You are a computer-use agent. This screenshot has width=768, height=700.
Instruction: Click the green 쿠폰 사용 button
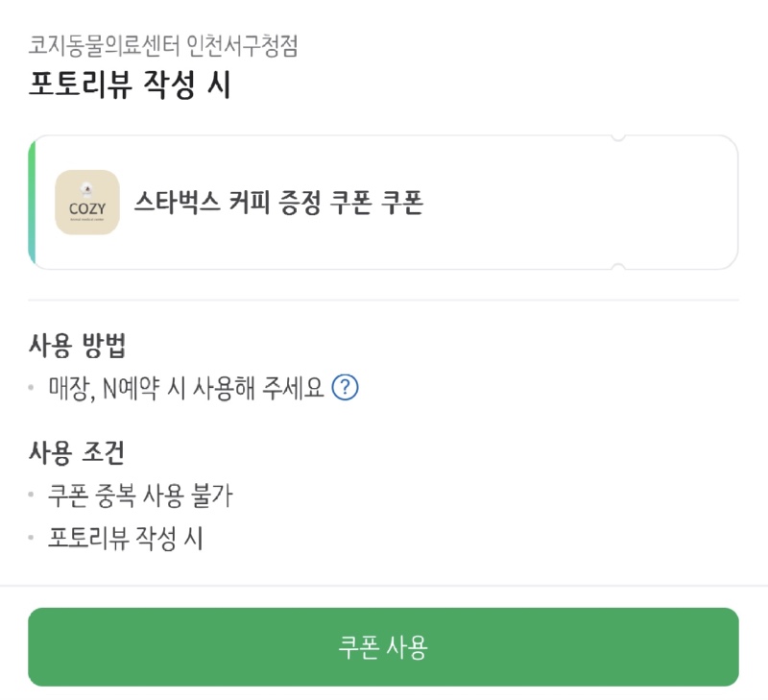coord(383,646)
